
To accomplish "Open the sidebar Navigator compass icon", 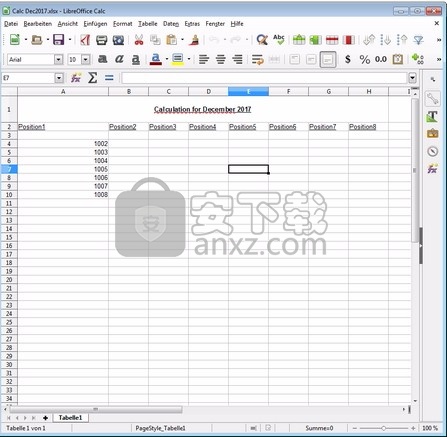I will click(432, 151).
